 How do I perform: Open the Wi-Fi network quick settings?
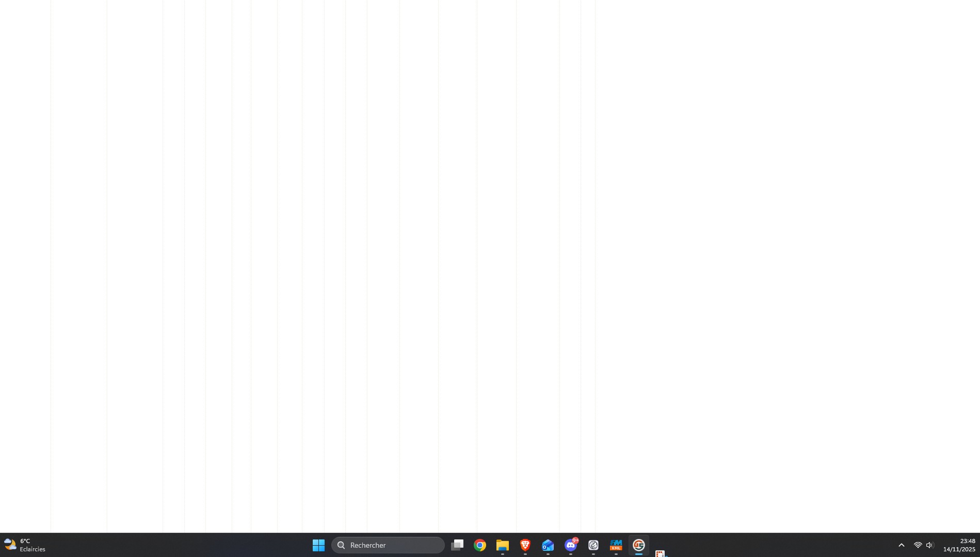(x=918, y=545)
